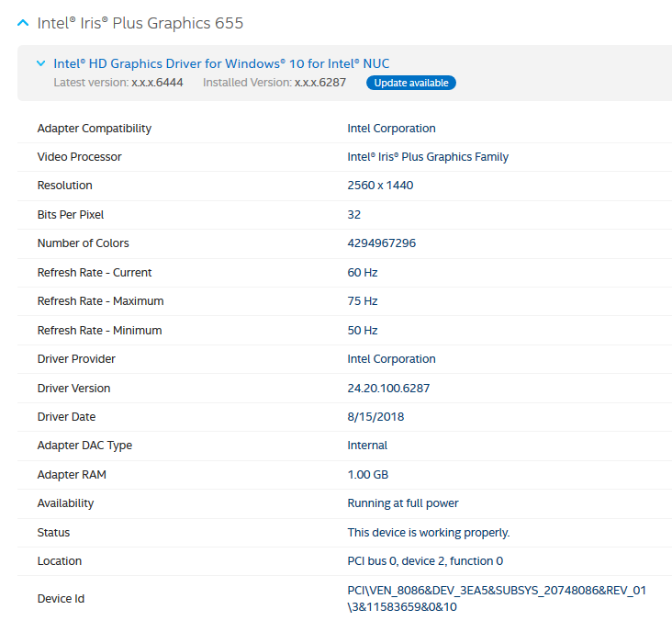Click the Adapter DAC Type label
Viewport: 672px width, 621px height.
[84, 446]
